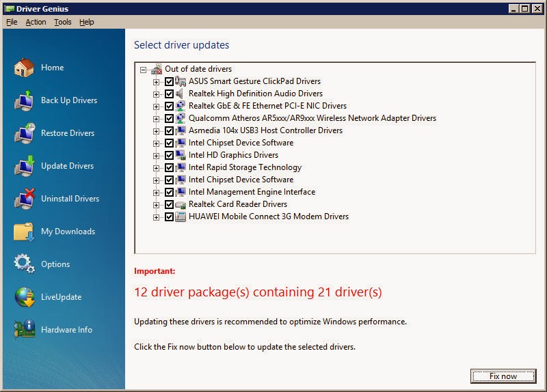The width and height of the screenshot is (547, 392).
Task: Go to Home label in sidebar
Action: click(x=53, y=67)
